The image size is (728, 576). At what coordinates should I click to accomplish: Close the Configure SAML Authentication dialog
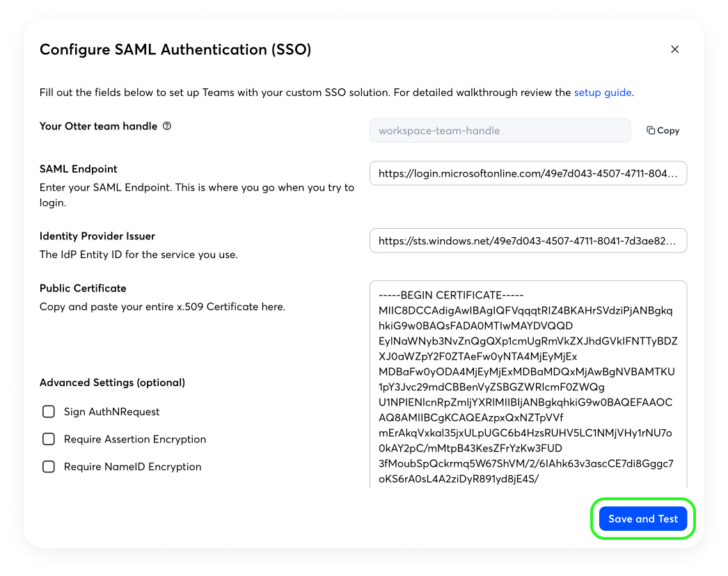point(674,49)
